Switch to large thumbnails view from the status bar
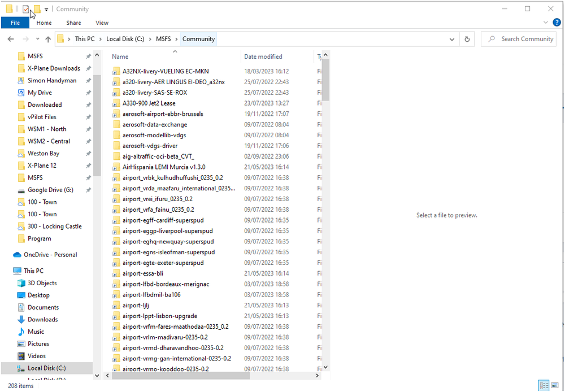Screen dimensions: 565x392 [554, 385]
